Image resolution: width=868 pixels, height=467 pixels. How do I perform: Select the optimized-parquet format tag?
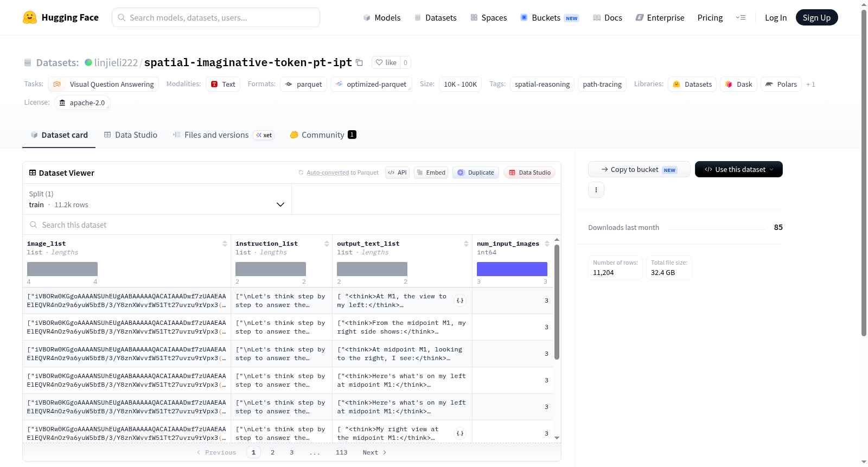pyautogui.click(x=372, y=84)
